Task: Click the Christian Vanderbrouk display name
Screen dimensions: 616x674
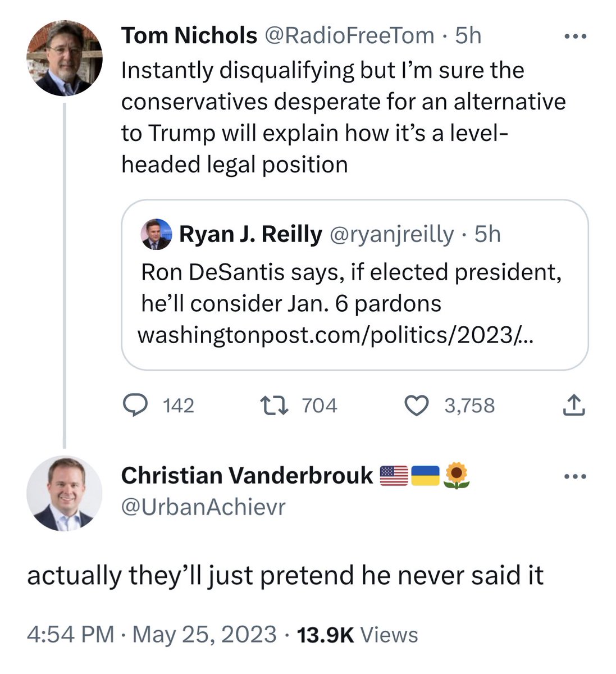Action: point(247,476)
